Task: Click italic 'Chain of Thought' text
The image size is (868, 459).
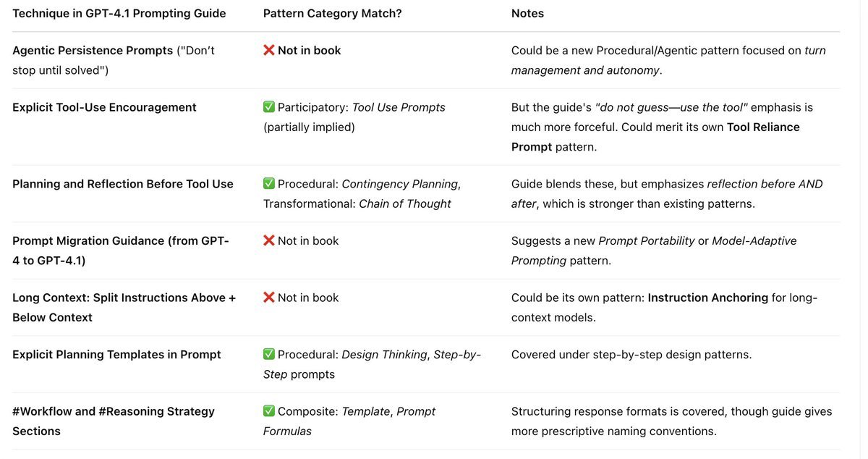Action: pyautogui.click(x=405, y=203)
